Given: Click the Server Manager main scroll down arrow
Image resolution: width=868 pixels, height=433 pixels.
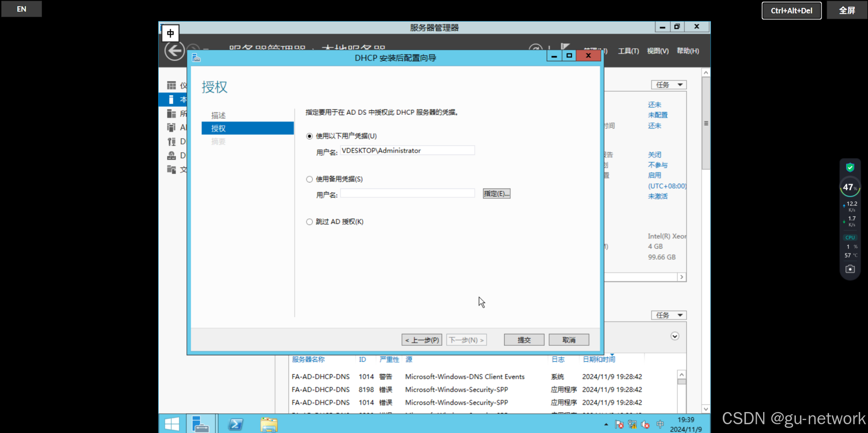Looking at the screenshot, I should 706,409.
